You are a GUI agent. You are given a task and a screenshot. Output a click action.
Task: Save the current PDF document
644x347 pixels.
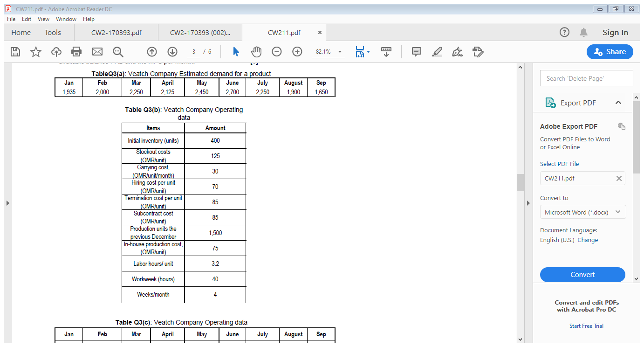click(15, 52)
